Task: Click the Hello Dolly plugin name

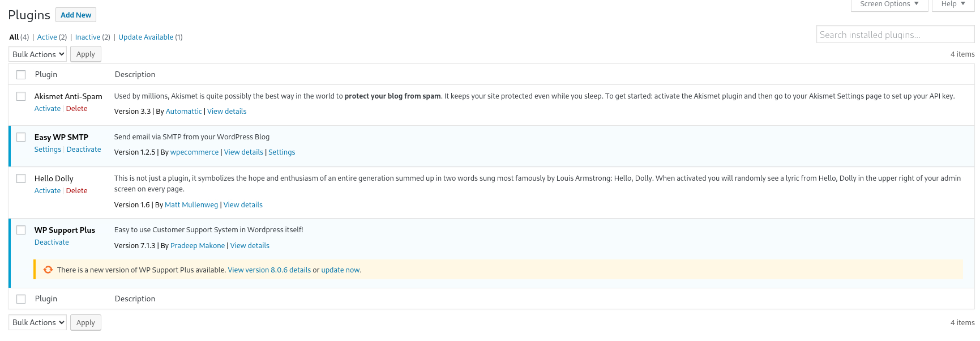Action: (54, 179)
